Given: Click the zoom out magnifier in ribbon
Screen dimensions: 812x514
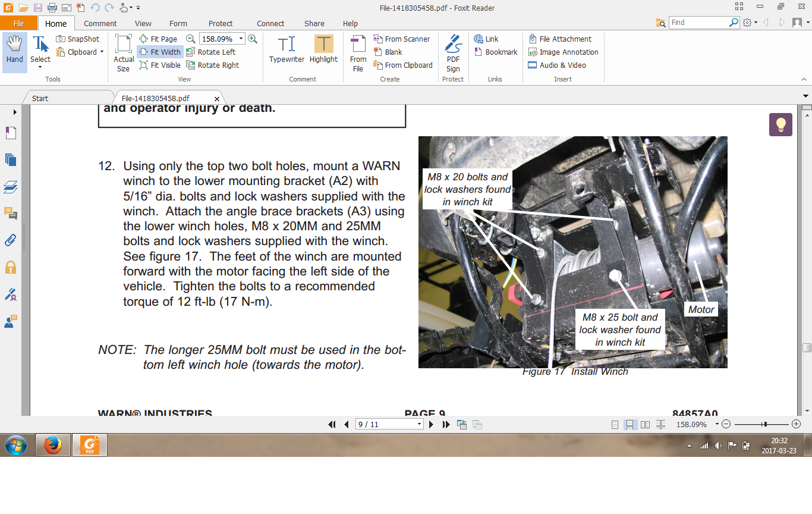Looking at the screenshot, I should (191, 39).
